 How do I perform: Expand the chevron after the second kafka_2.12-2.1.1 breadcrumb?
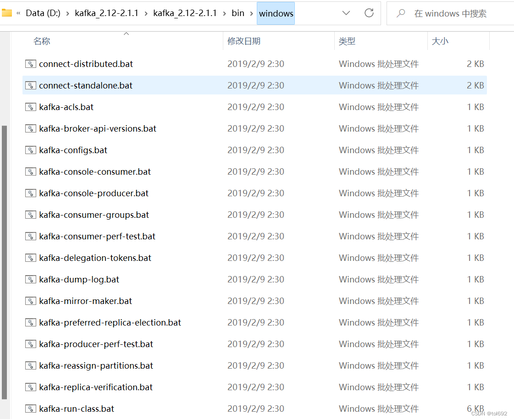pyautogui.click(x=224, y=13)
